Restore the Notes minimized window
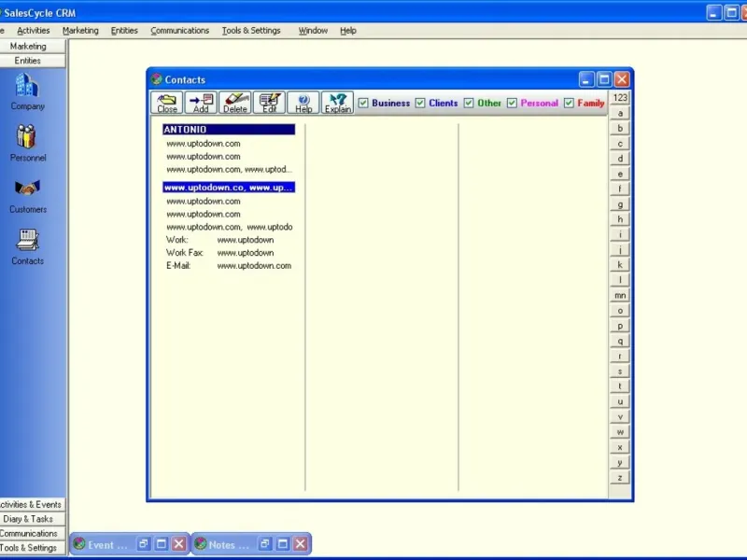 click(265, 544)
